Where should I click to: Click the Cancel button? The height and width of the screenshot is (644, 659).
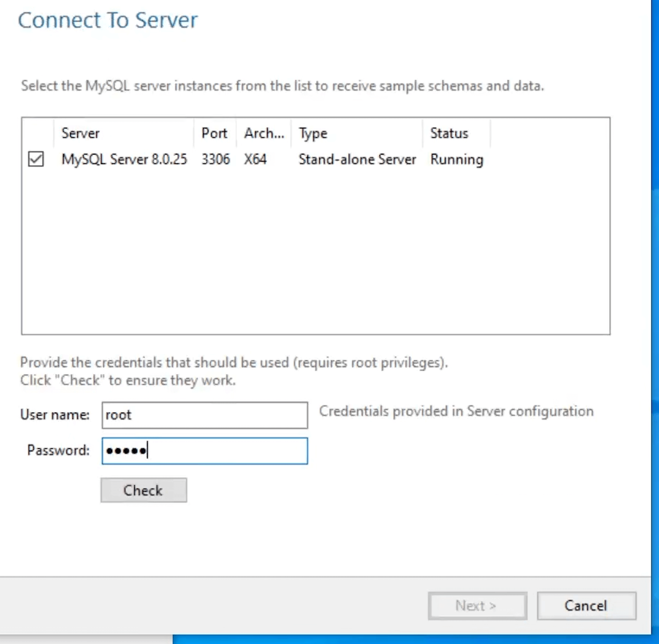pyautogui.click(x=586, y=606)
